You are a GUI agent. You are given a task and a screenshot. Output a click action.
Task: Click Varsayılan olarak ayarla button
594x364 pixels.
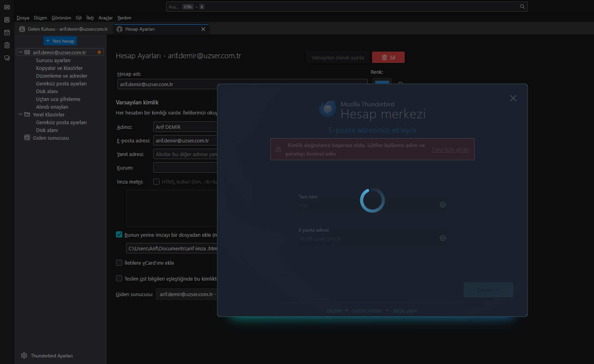coord(338,57)
